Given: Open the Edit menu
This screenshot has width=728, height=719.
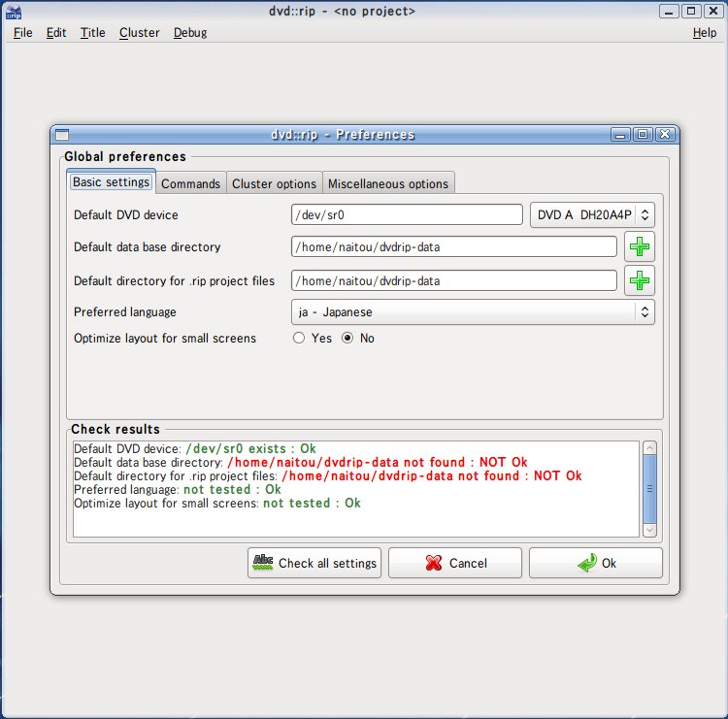Looking at the screenshot, I should tap(56, 33).
